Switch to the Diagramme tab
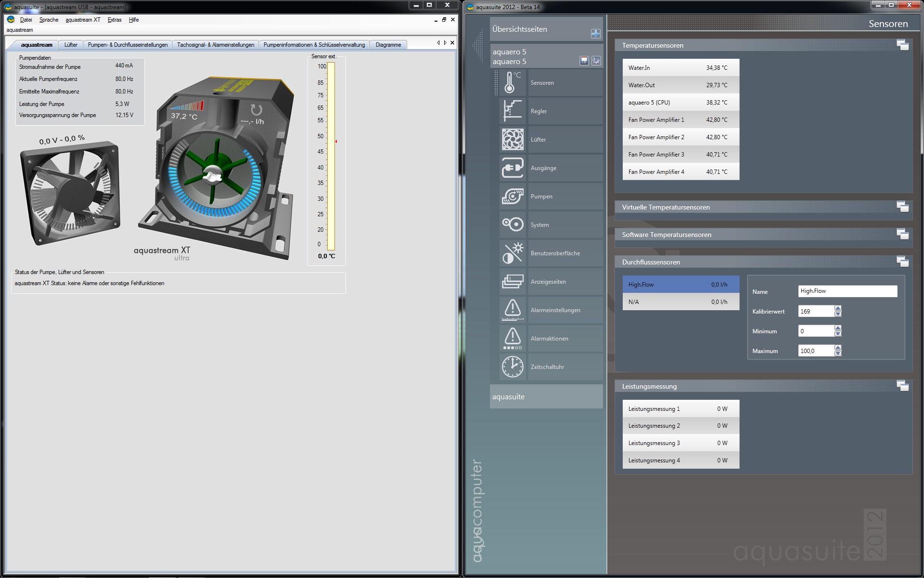 pyautogui.click(x=388, y=45)
